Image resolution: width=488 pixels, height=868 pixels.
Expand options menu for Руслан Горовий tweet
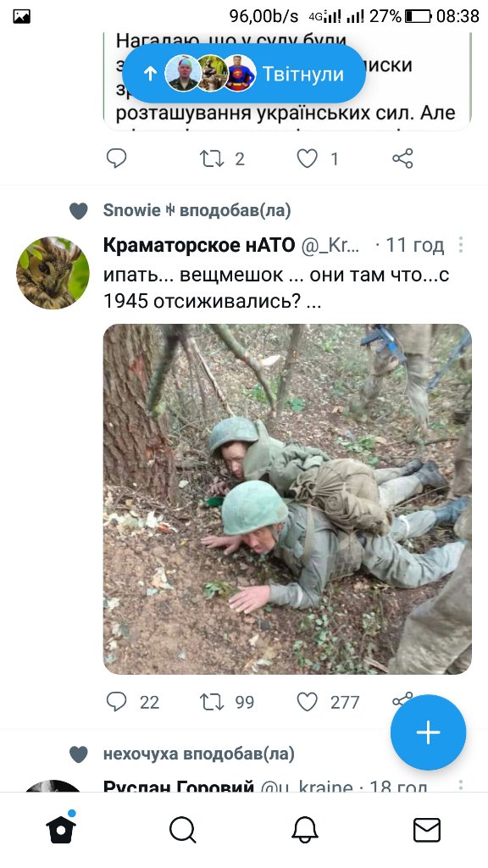(460, 785)
